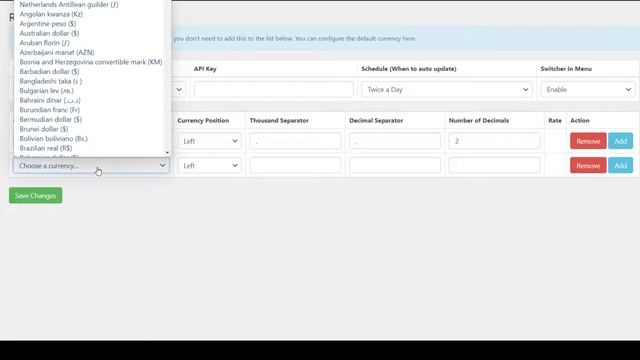Focus Decimal Separator field in first row

[395, 141]
